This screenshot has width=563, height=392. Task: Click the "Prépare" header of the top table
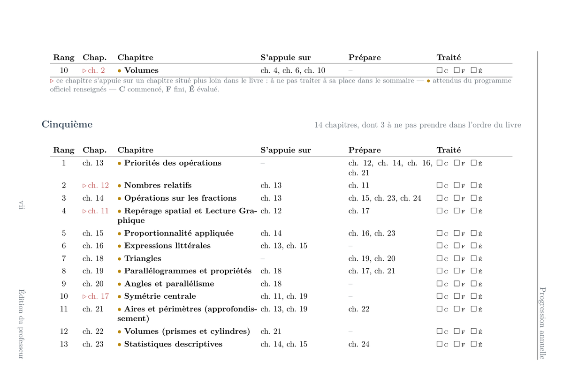pos(365,58)
